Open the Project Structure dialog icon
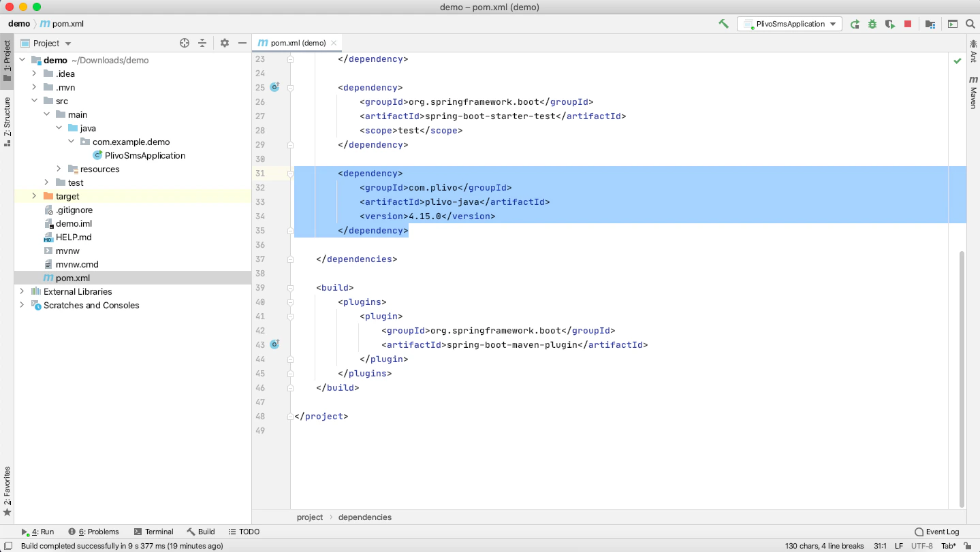This screenshot has height=552, width=980. coord(930,24)
